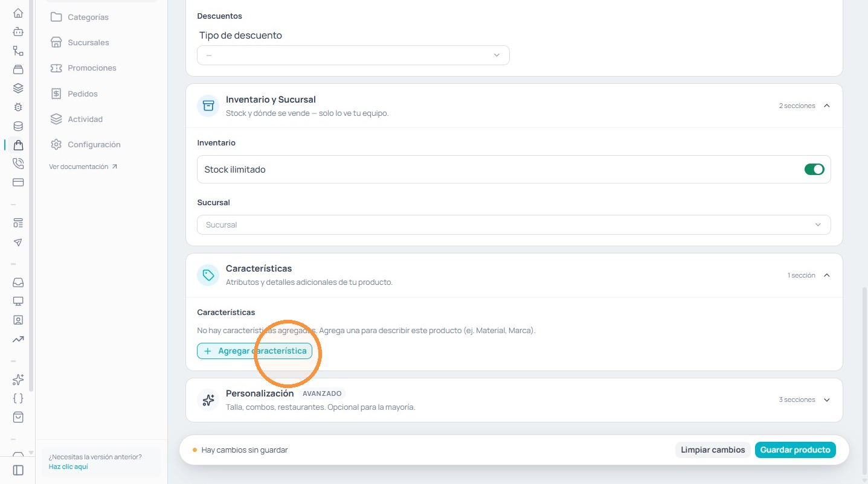Toggle the sidebar panel collapse icon
The width and height of the screenshot is (868, 484).
(18, 470)
